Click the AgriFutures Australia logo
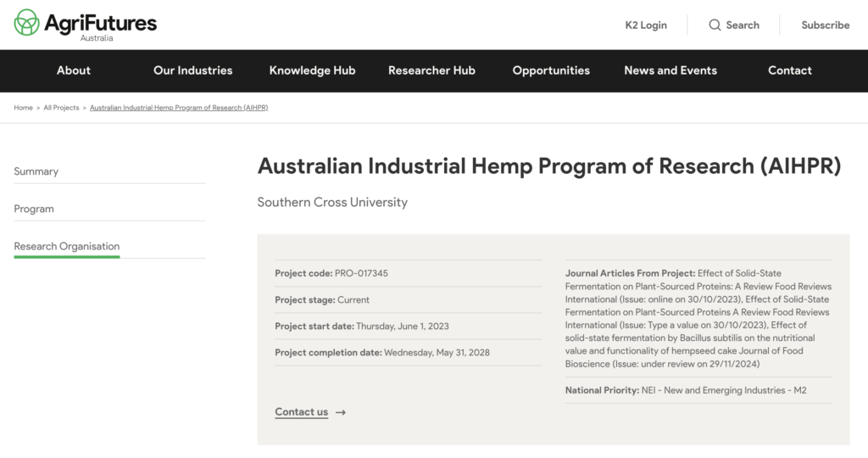 [x=86, y=25]
